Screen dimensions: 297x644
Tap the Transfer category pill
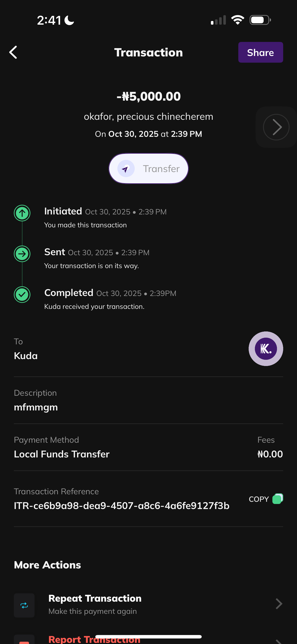tap(148, 169)
